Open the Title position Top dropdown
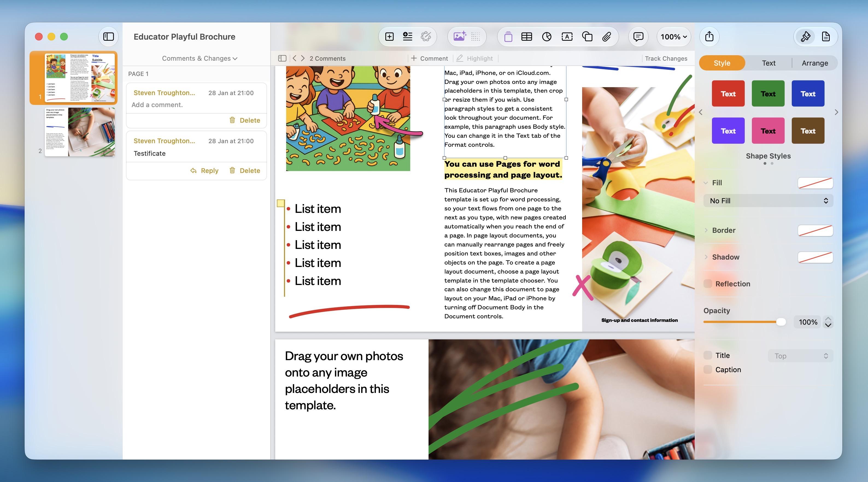 point(800,356)
